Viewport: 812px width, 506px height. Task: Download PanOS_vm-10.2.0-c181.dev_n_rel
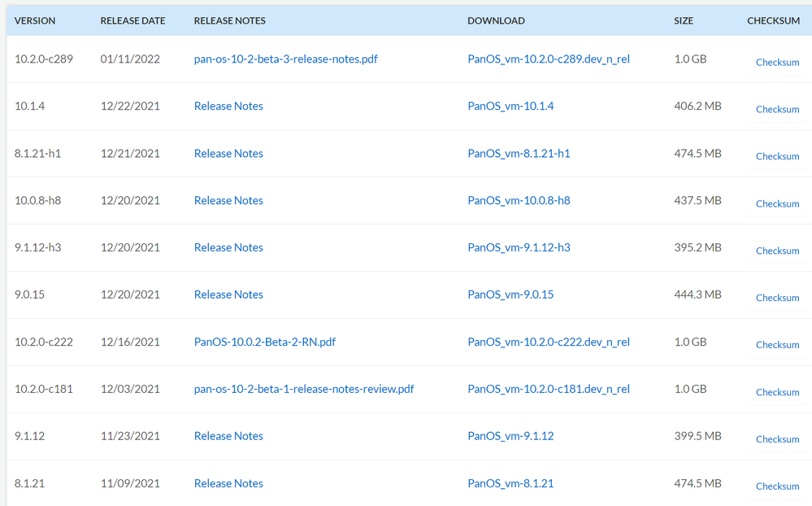pos(549,390)
